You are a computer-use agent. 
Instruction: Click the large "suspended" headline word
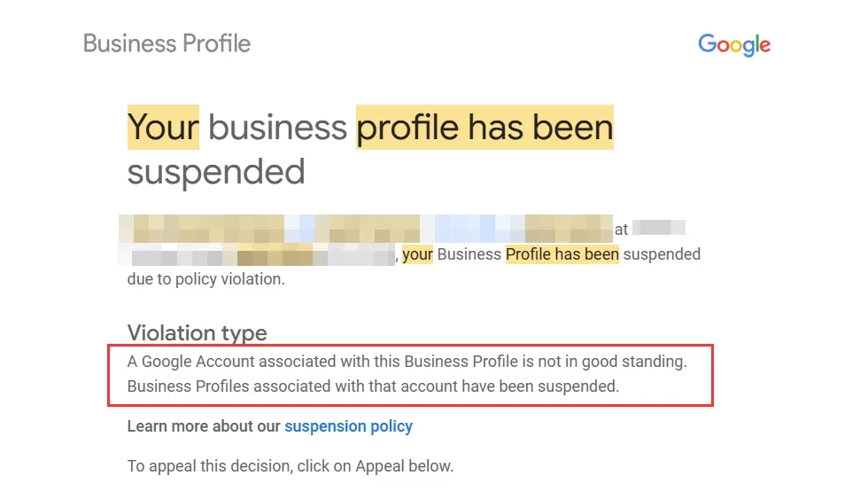pos(216,171)
